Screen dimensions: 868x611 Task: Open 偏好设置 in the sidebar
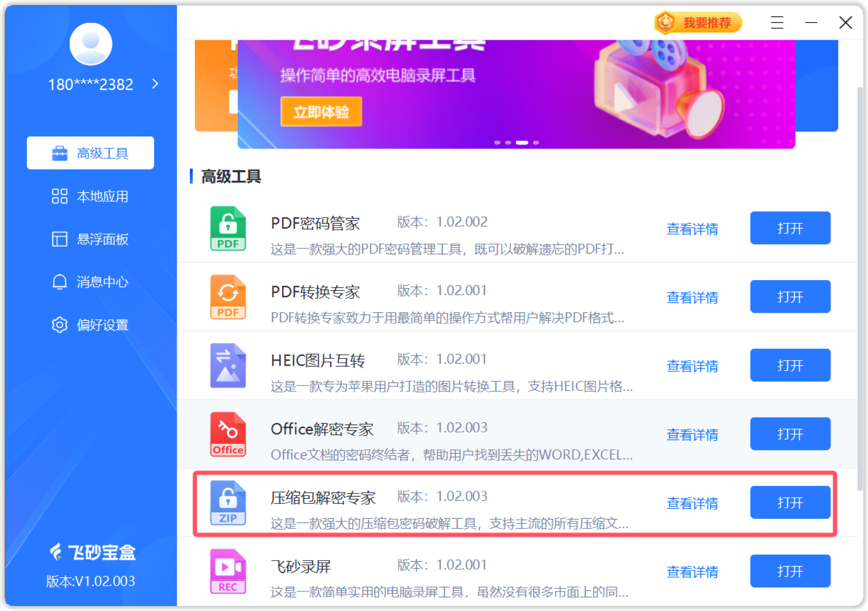(x=90, y=325)
